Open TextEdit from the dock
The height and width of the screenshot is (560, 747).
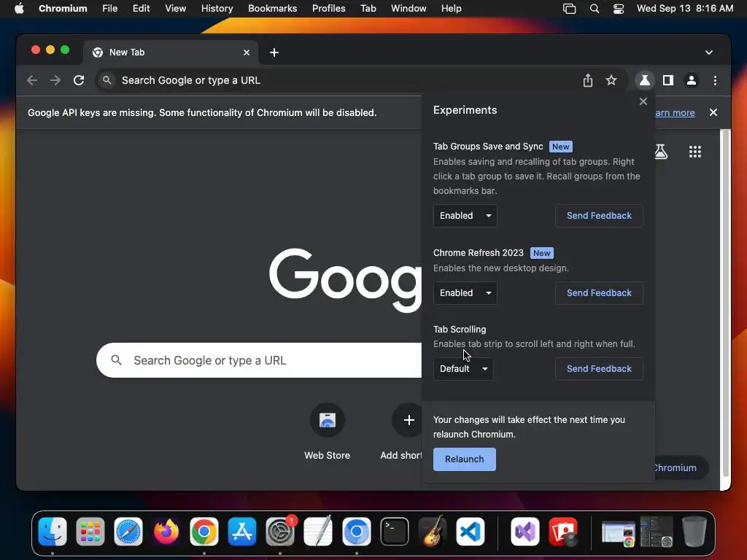pos(318,532)
